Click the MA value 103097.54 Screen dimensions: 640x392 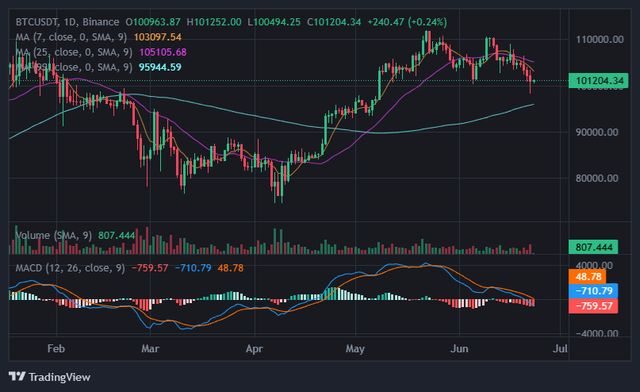click(x=158, y=37)
